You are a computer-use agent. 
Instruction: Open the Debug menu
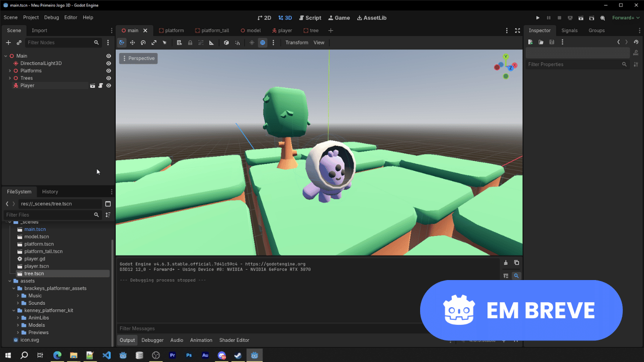point(51,18)
